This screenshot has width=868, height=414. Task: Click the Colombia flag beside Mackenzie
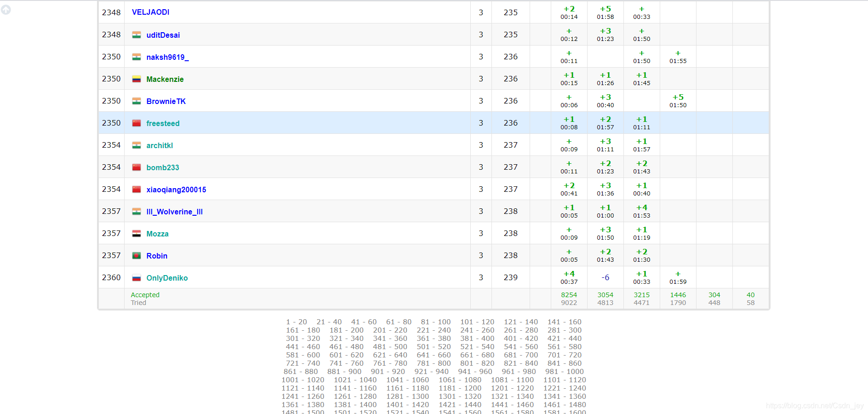click(x=137, y=79)
